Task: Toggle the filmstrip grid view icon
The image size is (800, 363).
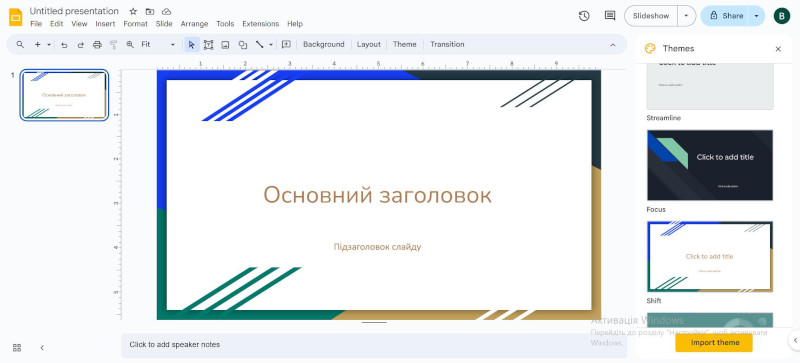Action: (x=17, y=348)
